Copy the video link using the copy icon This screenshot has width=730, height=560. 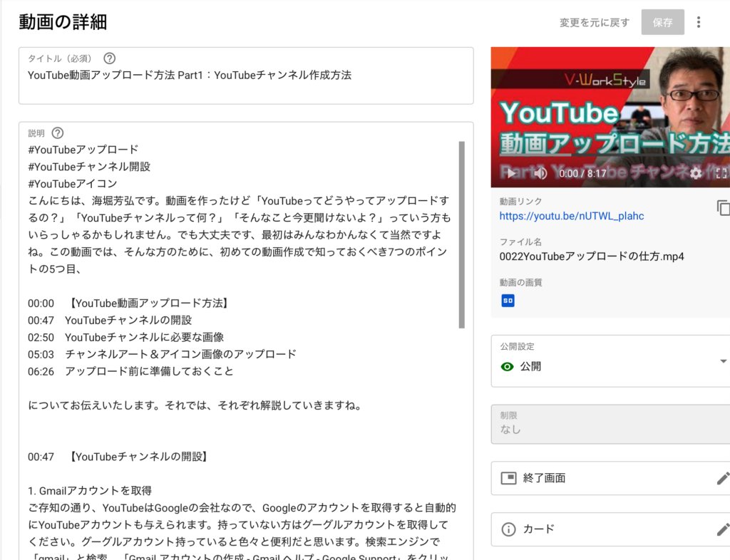click(x=722, y=207)
